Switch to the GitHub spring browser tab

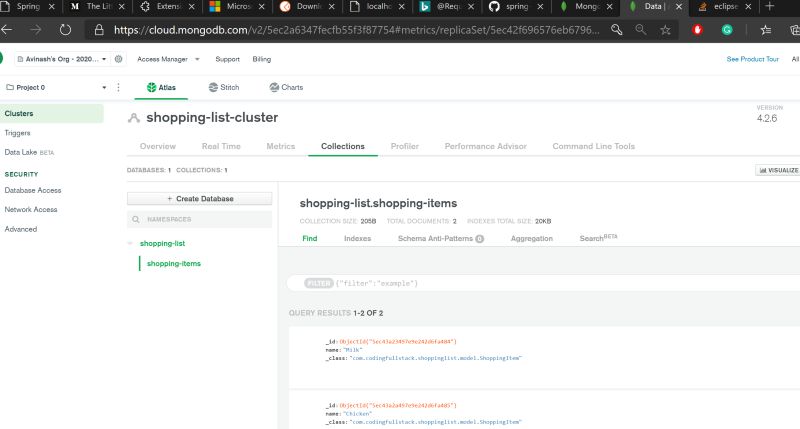coord(515,7)
